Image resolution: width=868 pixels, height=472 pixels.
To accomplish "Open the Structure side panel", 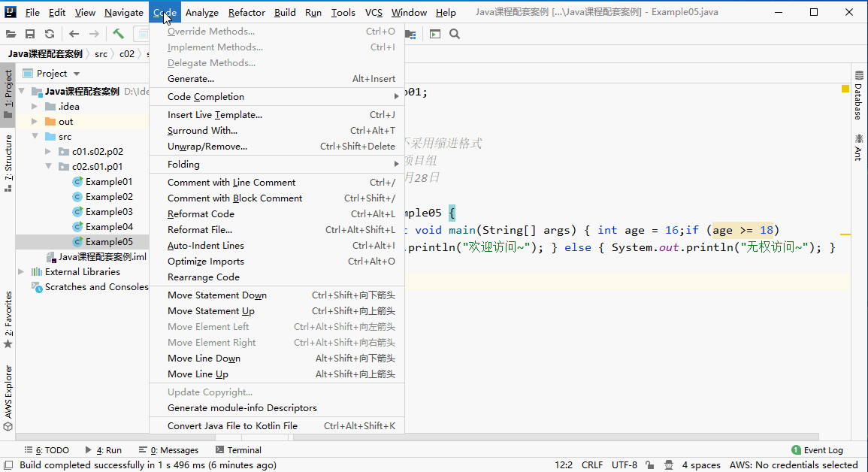I will tap(8, 163).
